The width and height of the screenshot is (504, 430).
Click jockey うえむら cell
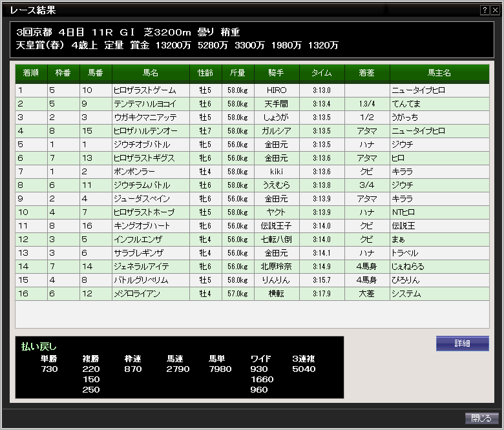277,185
